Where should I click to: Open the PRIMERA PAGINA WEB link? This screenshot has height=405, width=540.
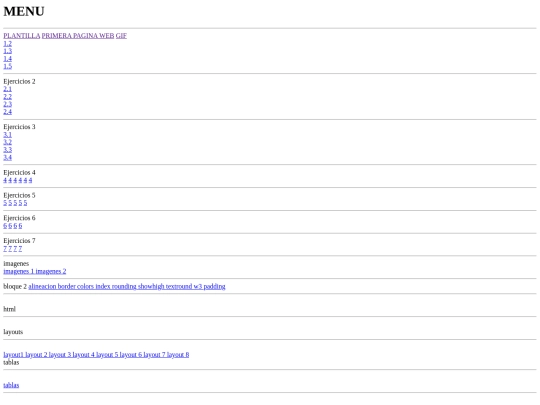pos(78,36)
